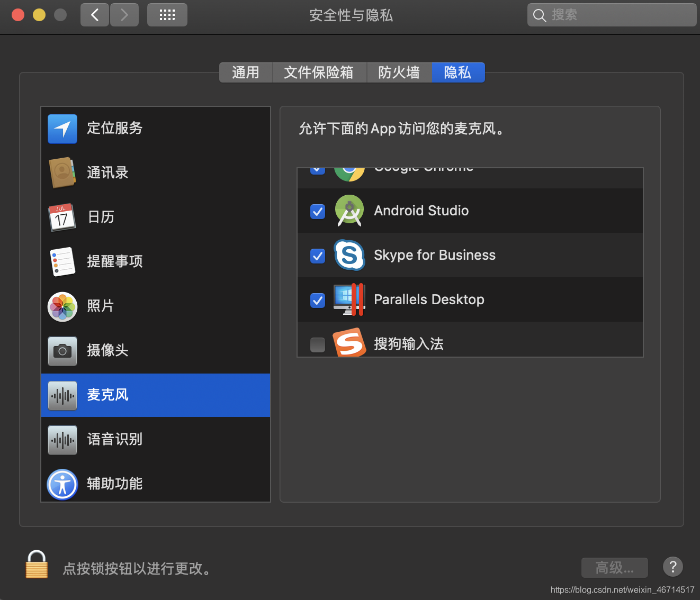Select the 辅助功能 label in sidebar
The height and width of the screenshot is (600, 700).
[115, 484]
